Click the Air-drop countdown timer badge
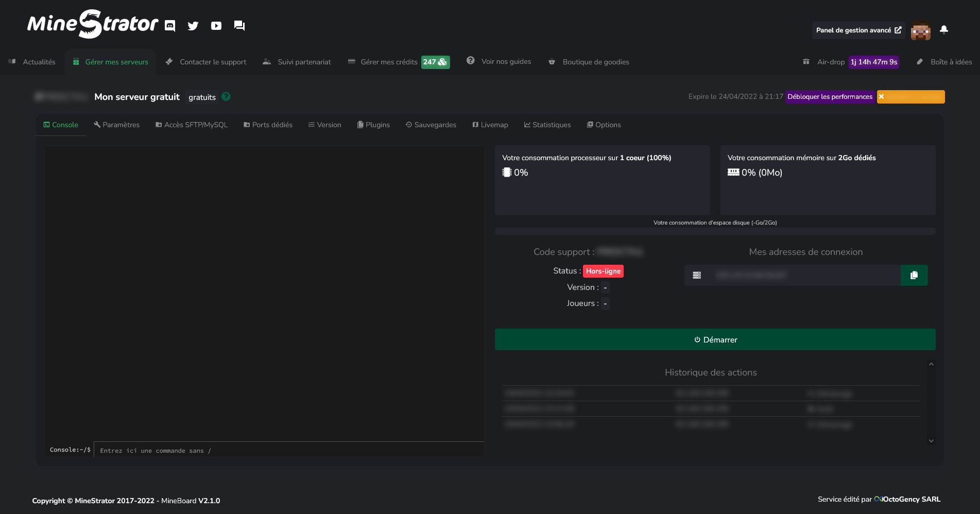 pyautogui.click(x=874, y=62)
